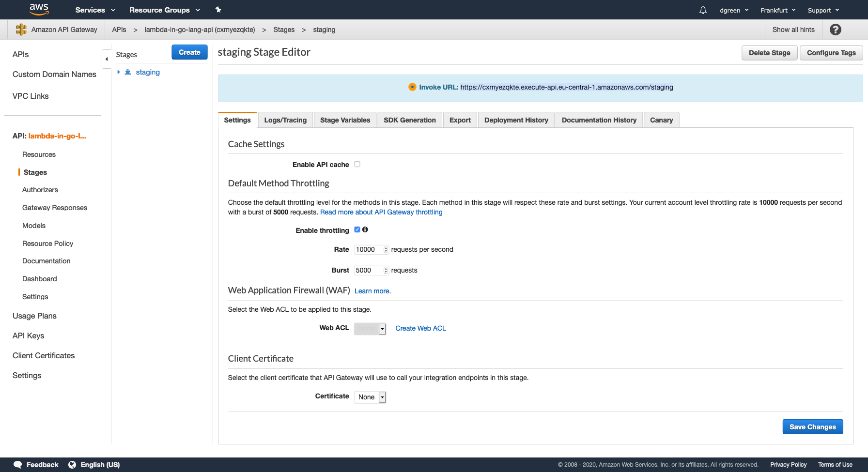Adjust the Burst stepper arrows
This screenshot has height=472, width=868.
pyautogui.click(x=386, y=271)
